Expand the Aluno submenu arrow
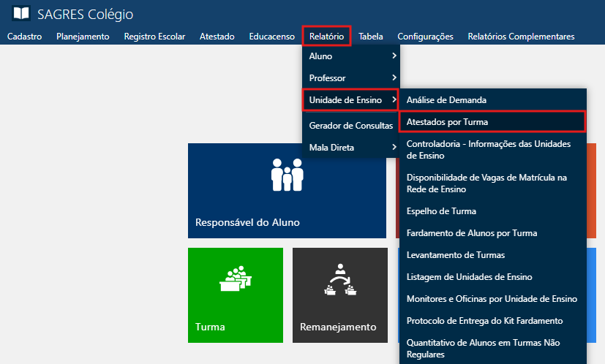605x364 pixels. (x=394, y=56)
